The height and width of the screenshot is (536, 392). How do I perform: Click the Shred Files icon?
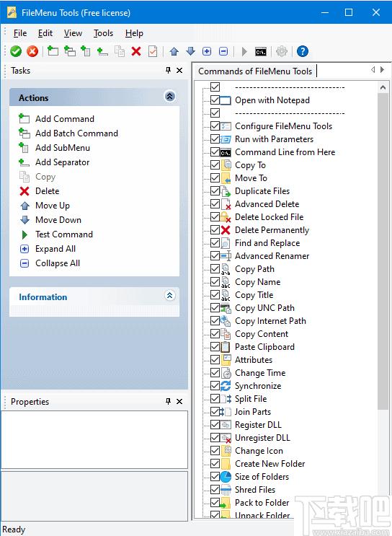coord(226,490)
